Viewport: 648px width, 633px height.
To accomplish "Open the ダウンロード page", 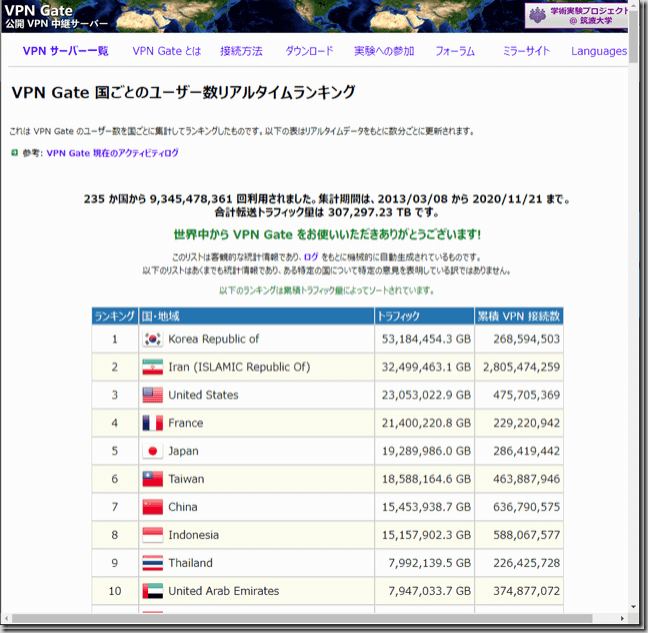I will coord(309,51).
